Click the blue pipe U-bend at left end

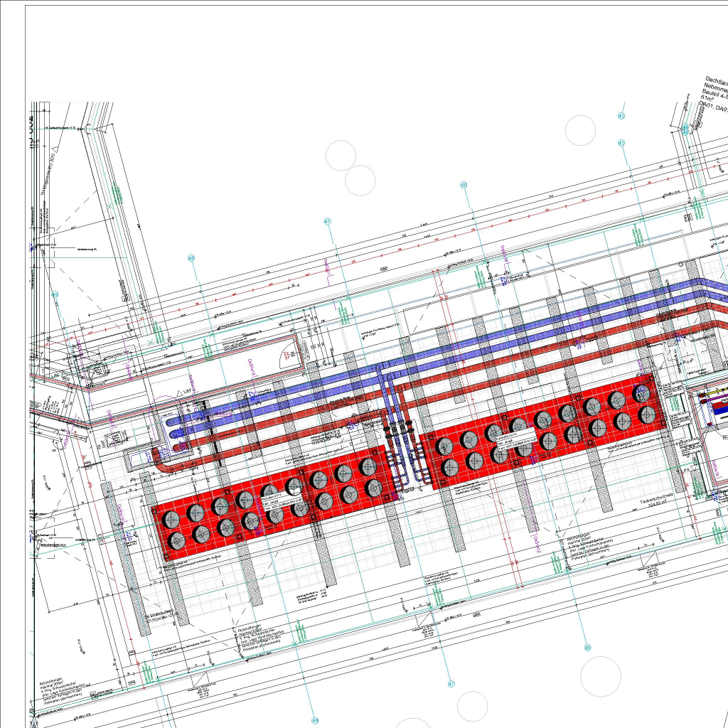[173, 424]
